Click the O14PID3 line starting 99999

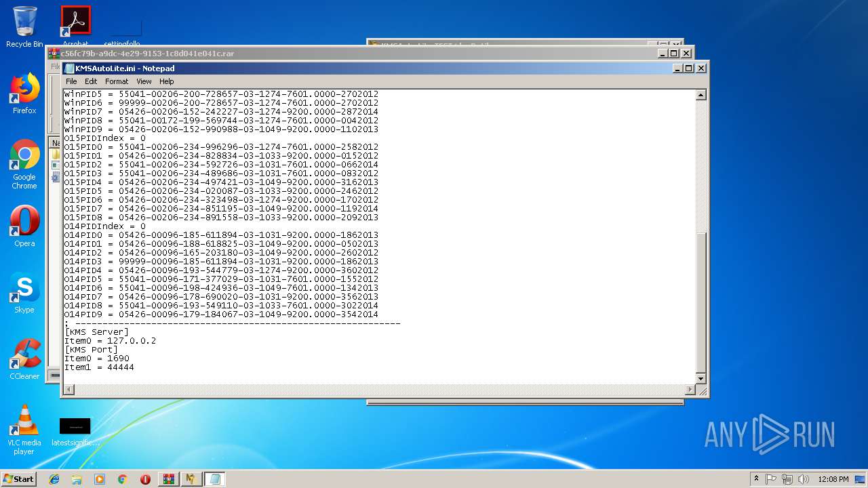coord(221,262)
